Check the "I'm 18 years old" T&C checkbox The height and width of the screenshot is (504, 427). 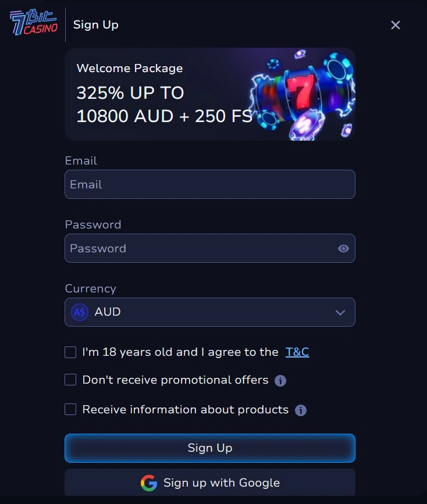(x=70, y=352)
